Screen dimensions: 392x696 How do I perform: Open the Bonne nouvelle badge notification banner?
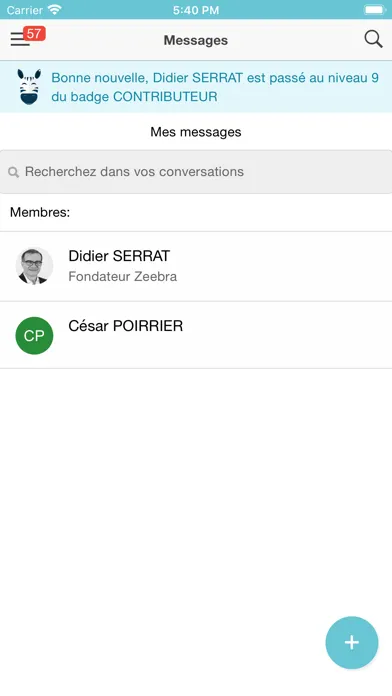click(x=196, y=87)
